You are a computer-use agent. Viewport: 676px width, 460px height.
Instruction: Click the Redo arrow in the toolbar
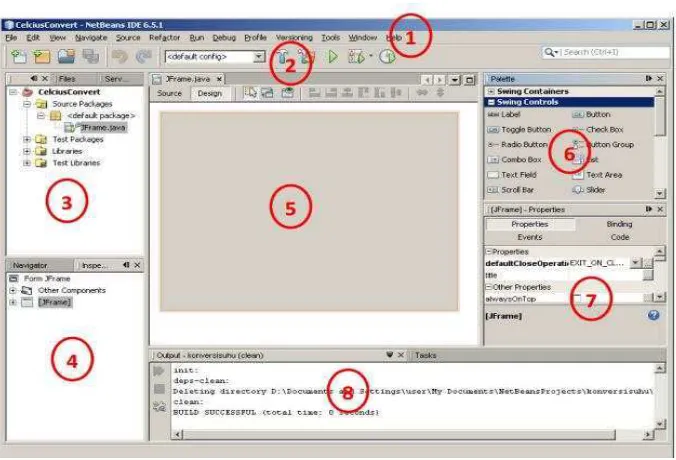(x=144, y=56)
